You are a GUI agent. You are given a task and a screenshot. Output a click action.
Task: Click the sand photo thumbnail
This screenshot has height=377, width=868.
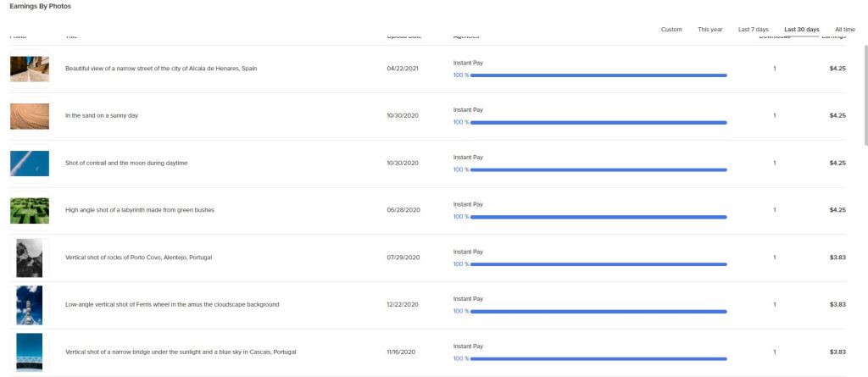point(30,116)
